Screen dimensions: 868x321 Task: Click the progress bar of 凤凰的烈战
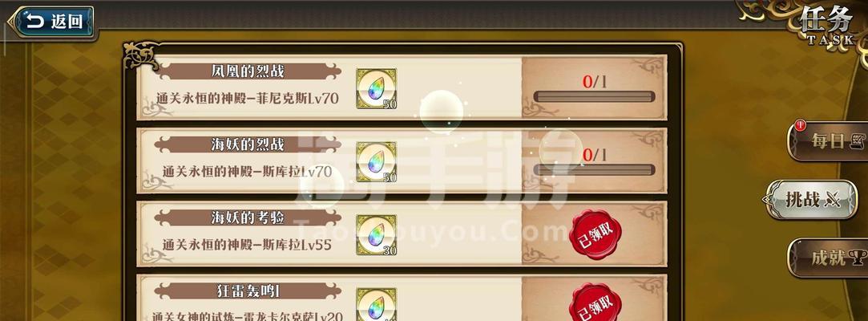pyautogui.click(x=594, y=97)
